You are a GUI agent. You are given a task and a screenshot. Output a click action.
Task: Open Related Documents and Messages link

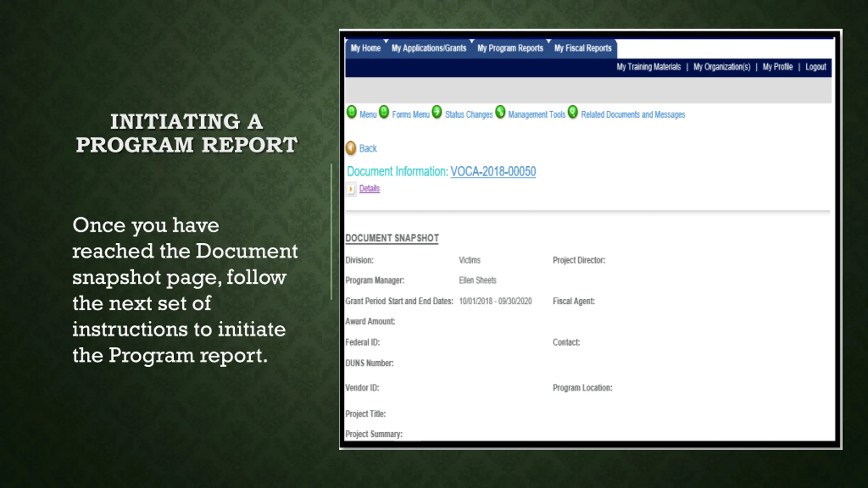pyautogui.click(x=633, y=115)
